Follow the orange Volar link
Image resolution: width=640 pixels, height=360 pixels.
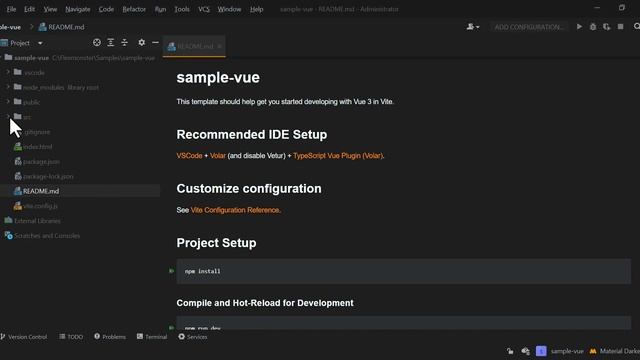click(218, 156)
